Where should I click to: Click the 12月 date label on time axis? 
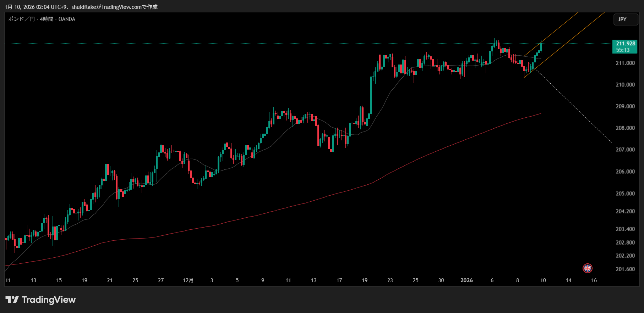click(x=188, y=280)
